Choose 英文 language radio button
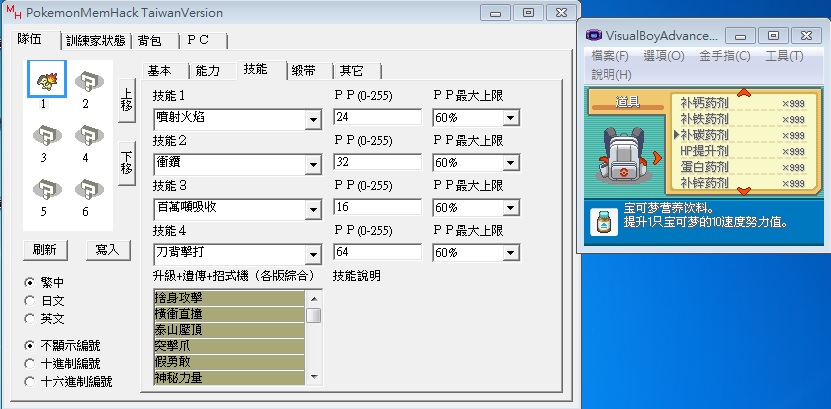 [30, 319]
